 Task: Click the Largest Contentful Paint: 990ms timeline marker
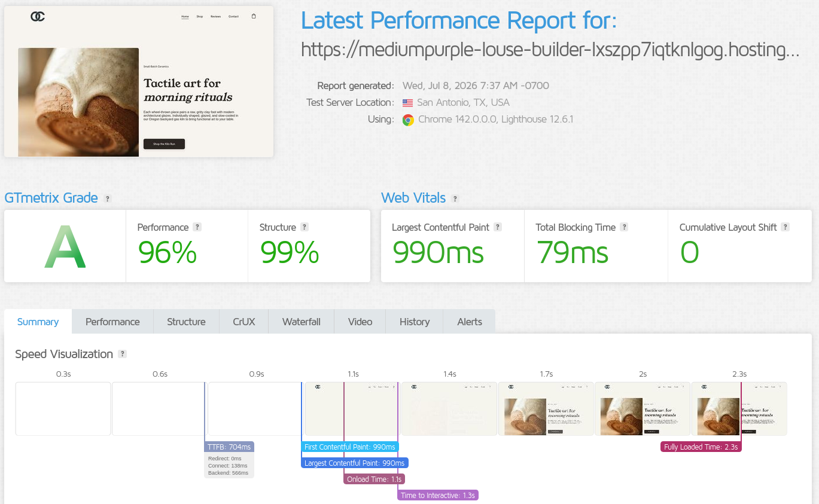click(x=355, y=463)
